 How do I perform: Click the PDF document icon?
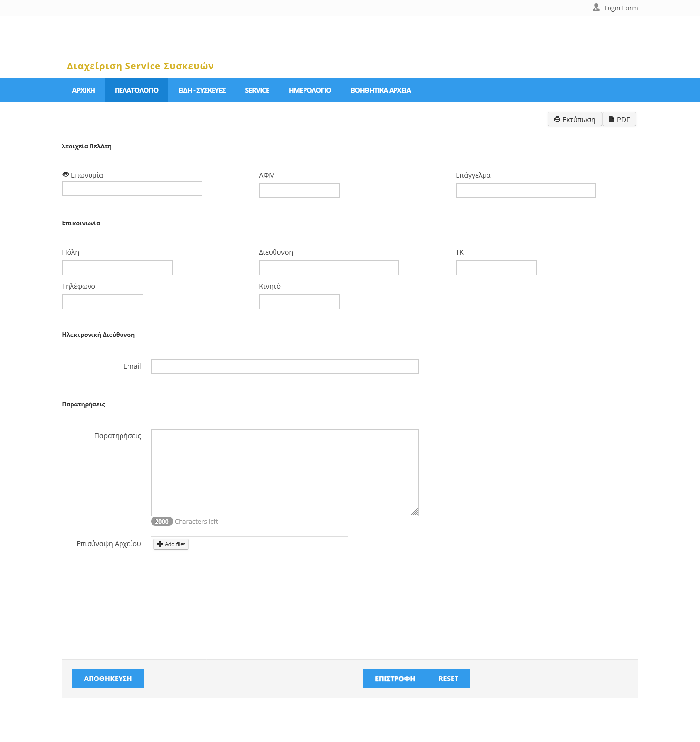click(x=611, y=119)
